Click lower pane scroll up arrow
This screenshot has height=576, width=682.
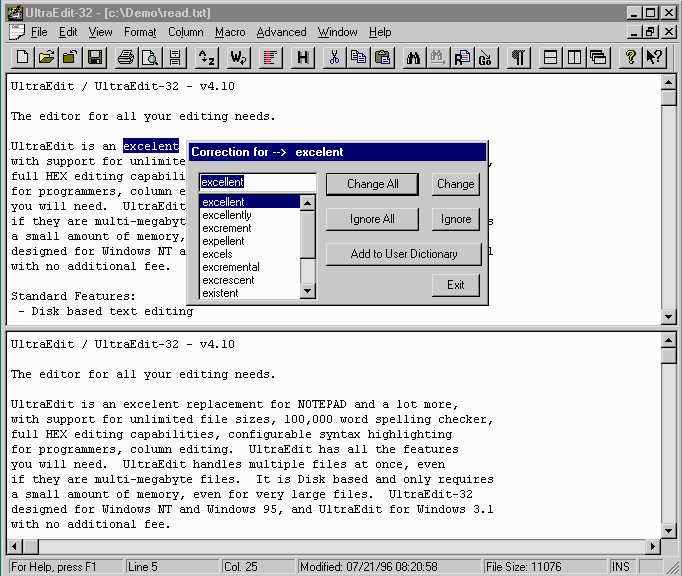[668, 340]
